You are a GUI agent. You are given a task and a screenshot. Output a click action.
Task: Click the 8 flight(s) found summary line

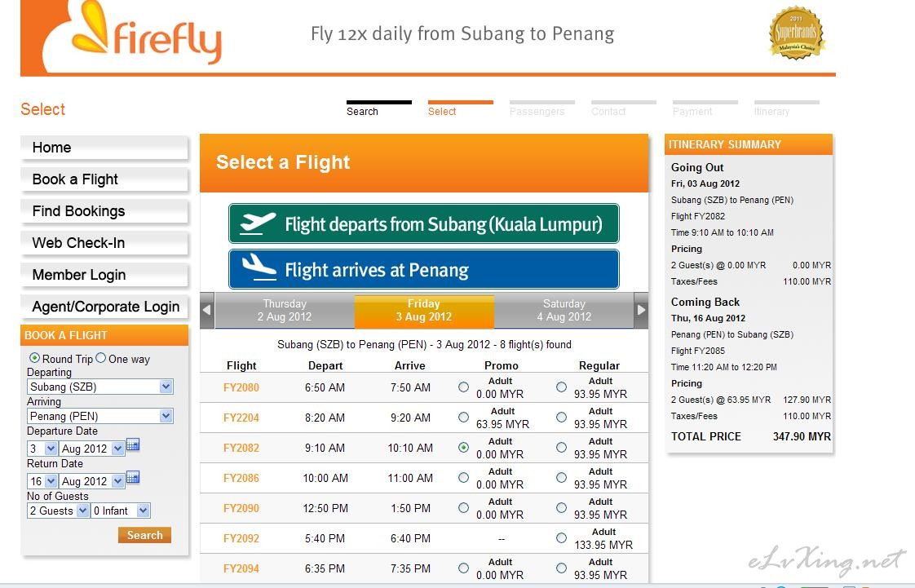click(x=424, y=345)
